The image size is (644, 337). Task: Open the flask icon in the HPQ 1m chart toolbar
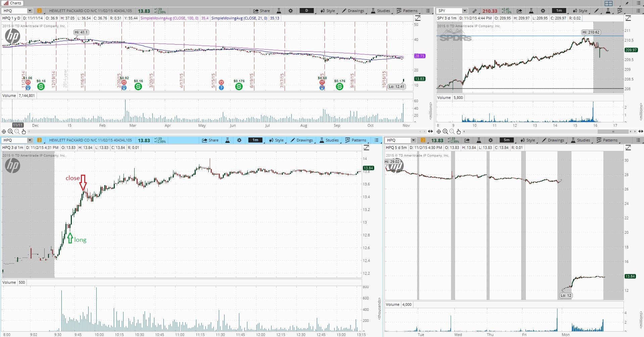[x=228, y=140]
